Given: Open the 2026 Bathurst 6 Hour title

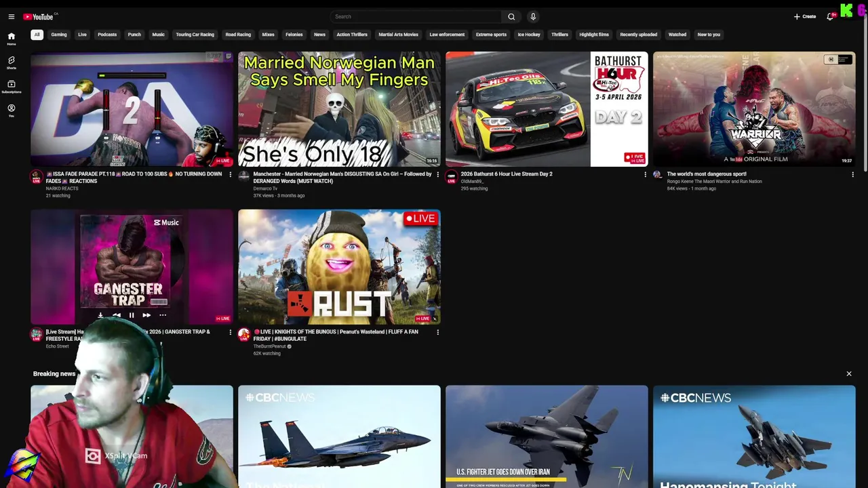Looking at the screenshot, I should click(507, 174).
